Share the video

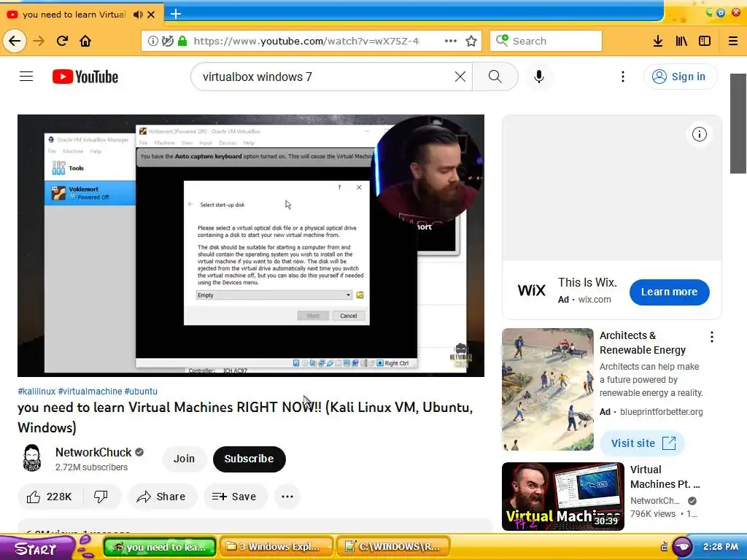(161, 497)
